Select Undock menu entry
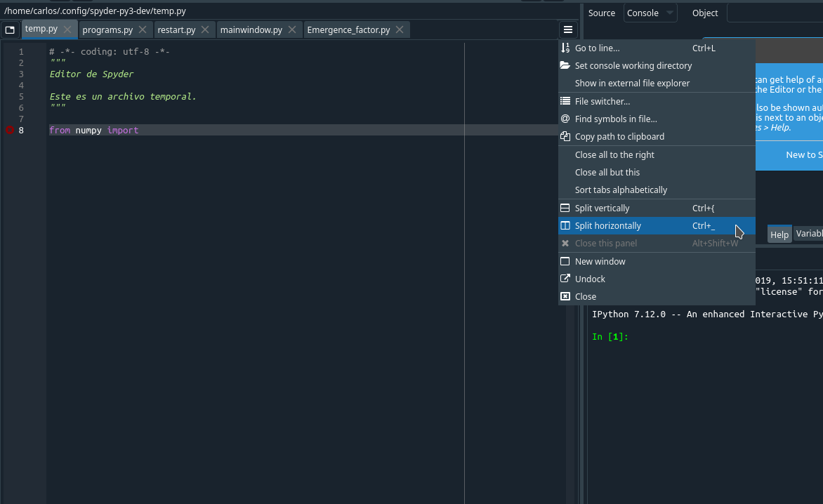The height and width of the screenshot is (504, 823). (657, 279)
